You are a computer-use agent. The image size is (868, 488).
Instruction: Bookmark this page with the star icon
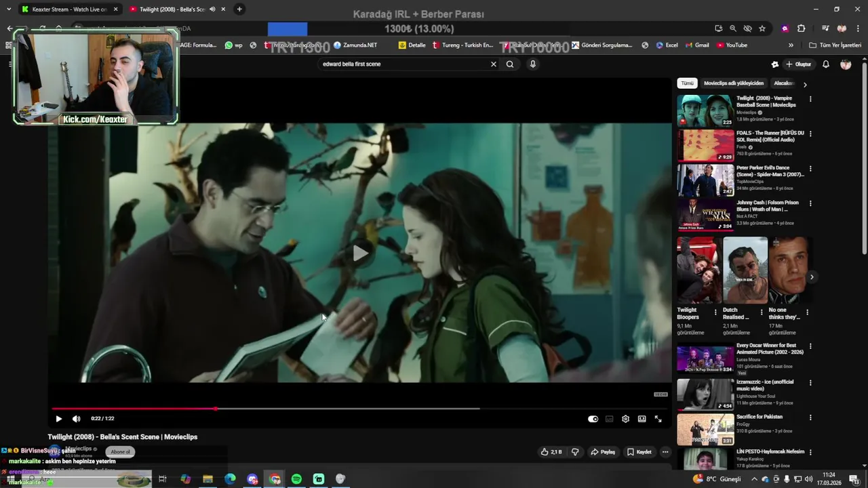click(x=762, y=28)
